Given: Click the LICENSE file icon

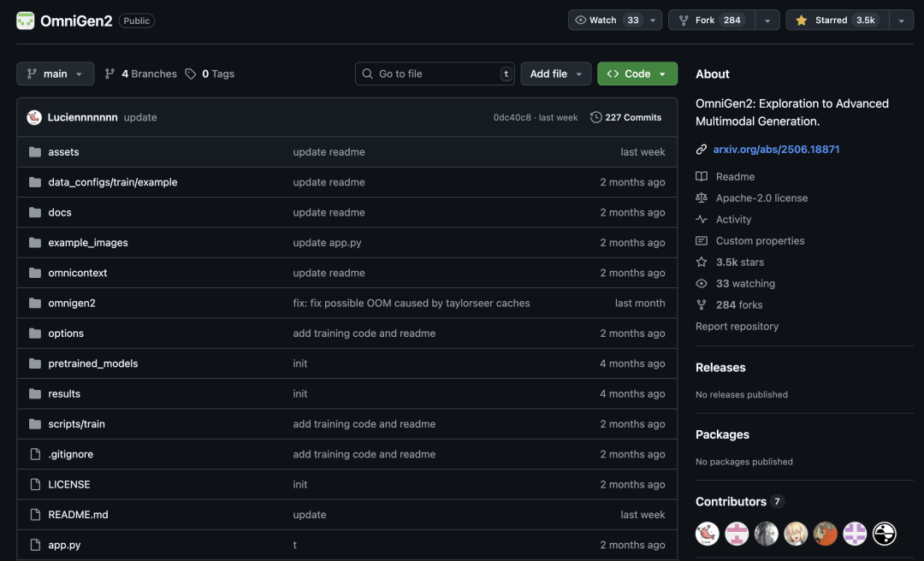Looking at the screenshot, I should click(35, 484).
